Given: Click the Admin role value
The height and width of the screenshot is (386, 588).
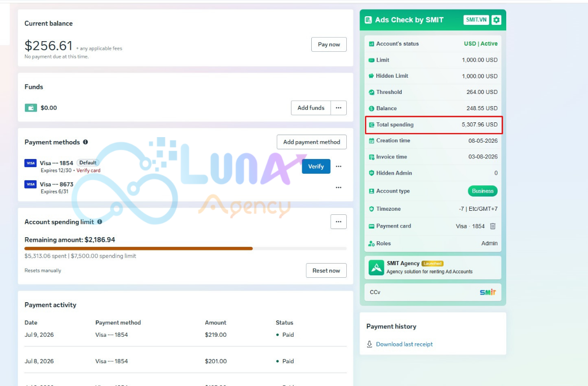Looking at the screenshot, I should coord(489,243).
